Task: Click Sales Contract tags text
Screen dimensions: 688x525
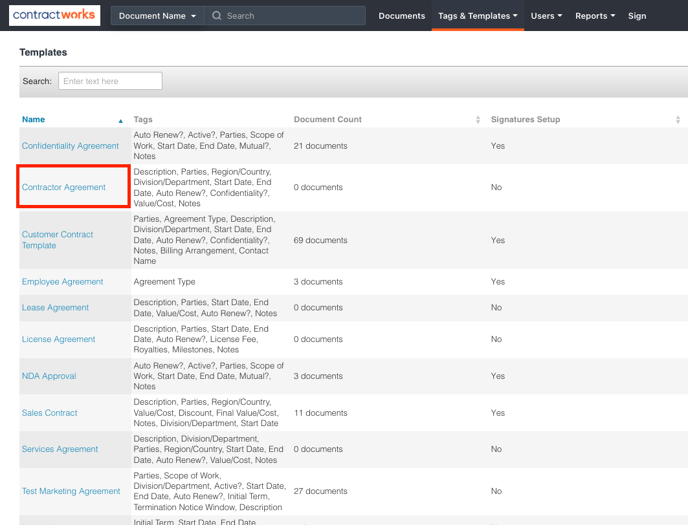Action: 206,413
